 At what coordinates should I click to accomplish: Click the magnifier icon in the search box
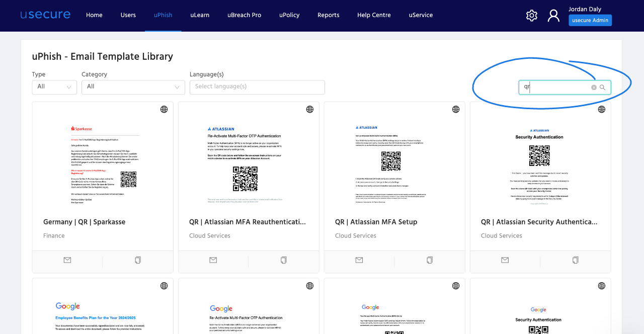[602, 87]
